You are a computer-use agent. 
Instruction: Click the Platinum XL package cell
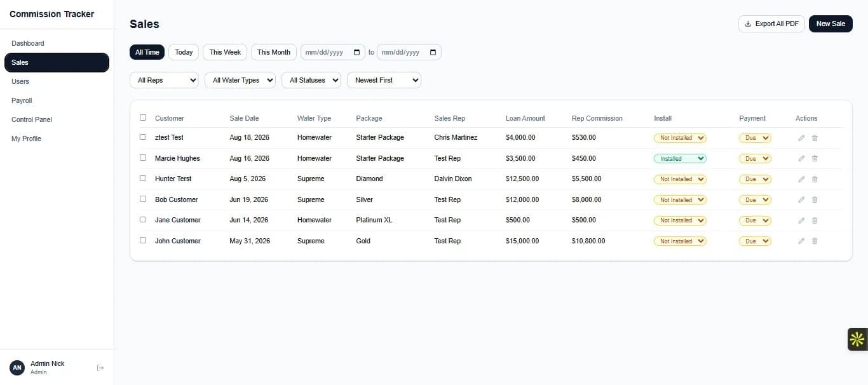pos(374,220)
